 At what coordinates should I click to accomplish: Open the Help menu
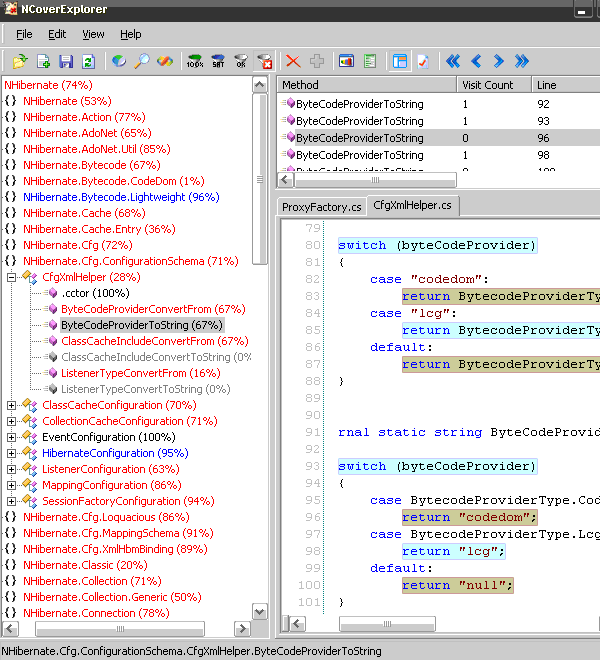click(x=131, y=34)
